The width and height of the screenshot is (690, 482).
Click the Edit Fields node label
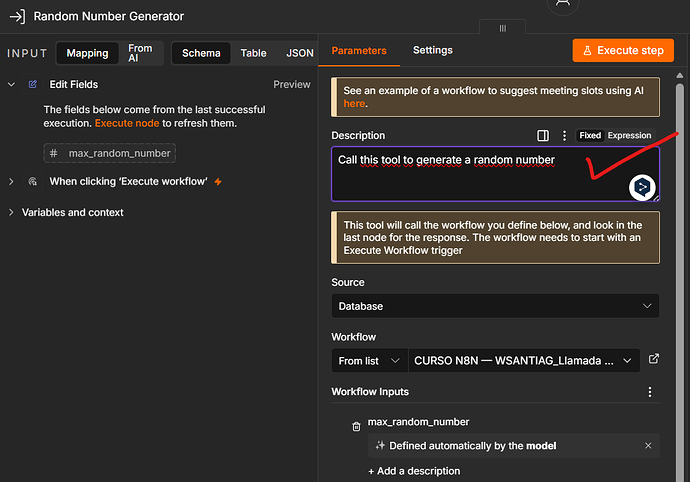point(73,84)
